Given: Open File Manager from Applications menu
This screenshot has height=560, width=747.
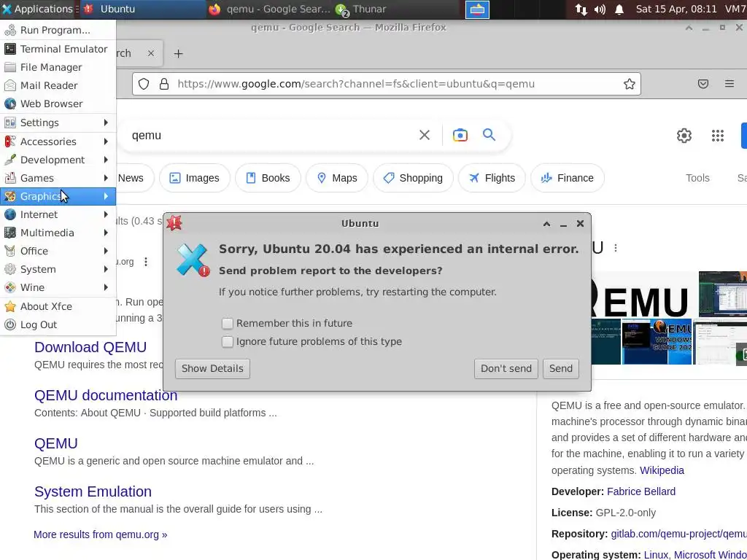Looking at the screenshot, I should click(58, 67).
